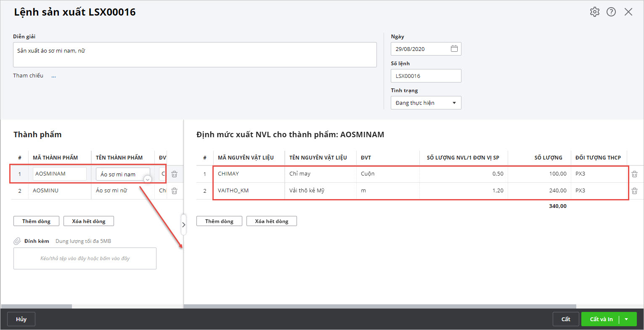Close the production order form

pos(628,12)
